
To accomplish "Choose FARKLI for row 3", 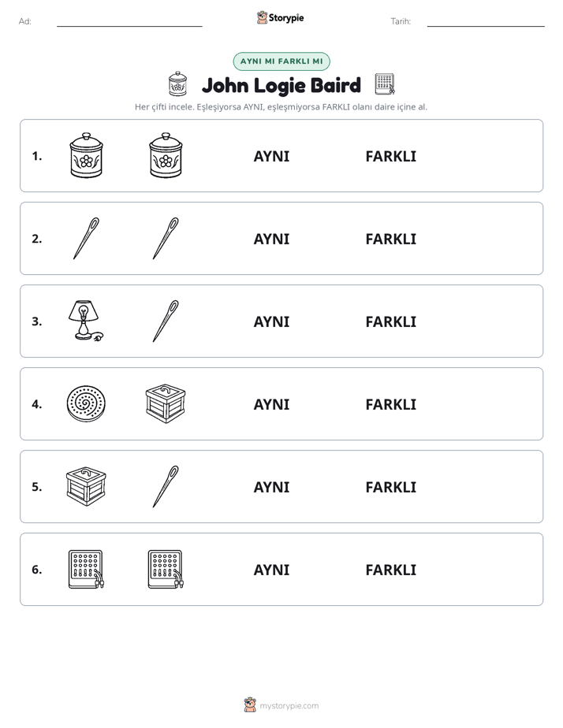I will 390,321.
